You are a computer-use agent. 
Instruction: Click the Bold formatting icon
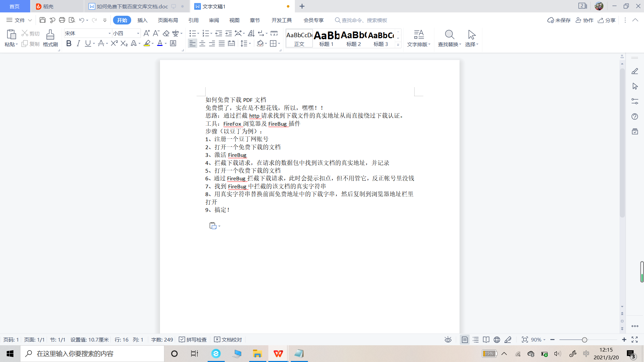pyautogui.click(x=68, y=44)
